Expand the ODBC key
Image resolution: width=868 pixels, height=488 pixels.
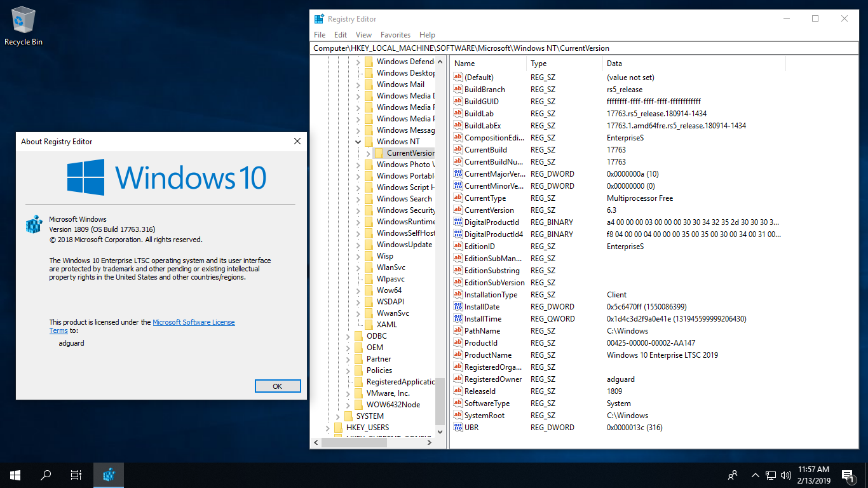pyautogui.click(x=348, y=335)
